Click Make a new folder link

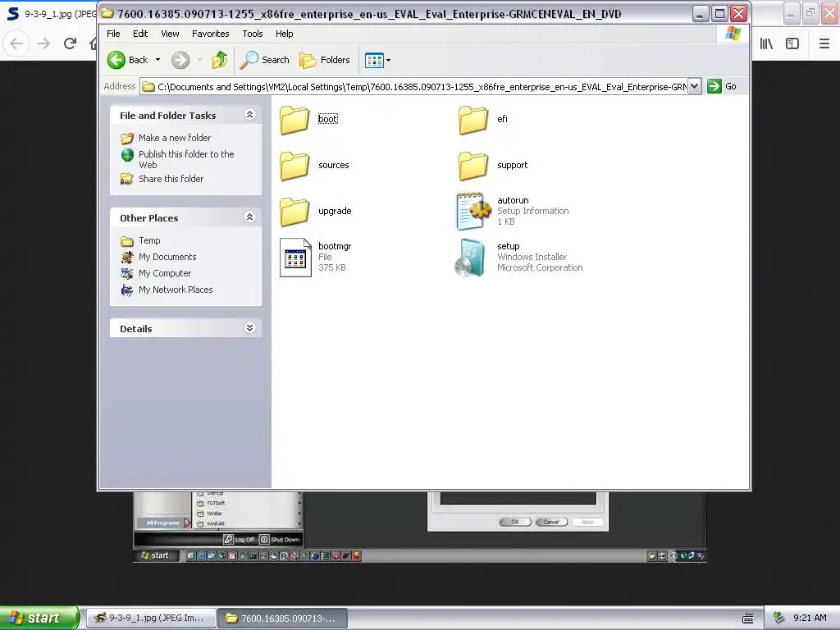coord(175,138)
